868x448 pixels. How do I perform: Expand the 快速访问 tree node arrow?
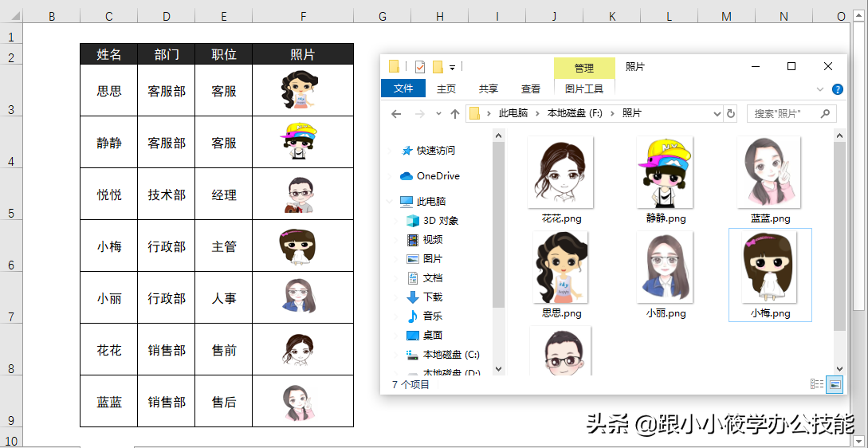coord(391,150)
